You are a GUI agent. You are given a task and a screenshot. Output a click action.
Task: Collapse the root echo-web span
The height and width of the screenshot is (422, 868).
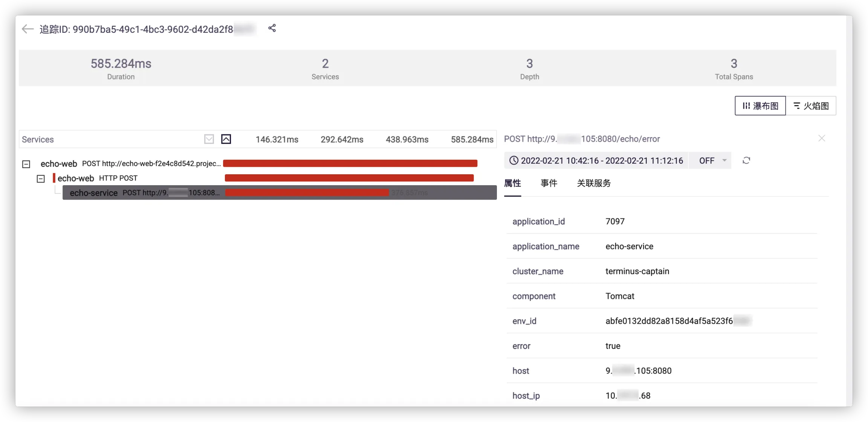point(26,164)
